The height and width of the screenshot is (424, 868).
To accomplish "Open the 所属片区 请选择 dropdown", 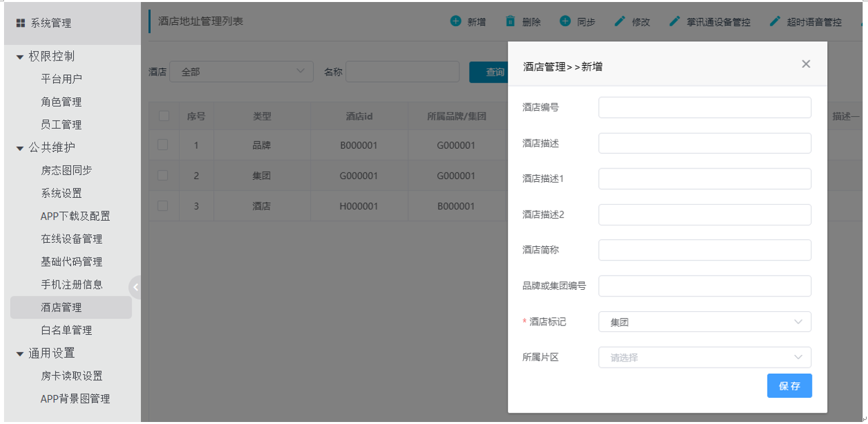I will pos(704,358).
